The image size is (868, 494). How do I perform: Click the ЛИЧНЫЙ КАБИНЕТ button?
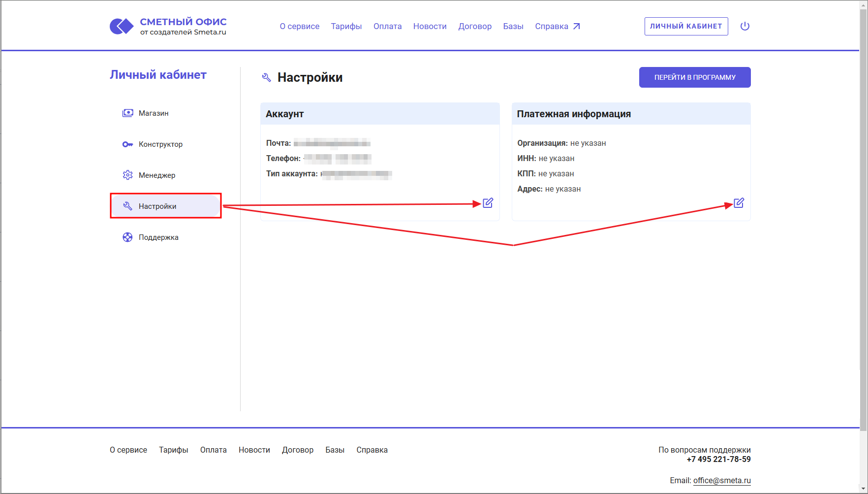686,26
